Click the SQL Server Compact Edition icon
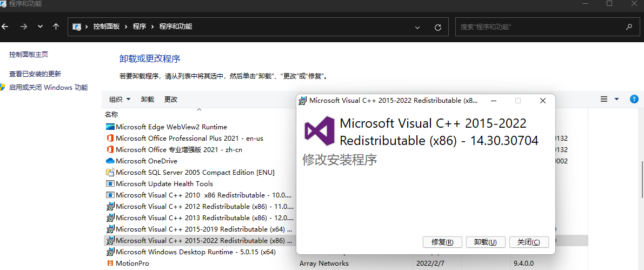This screenshot has width=644, height=270. click(110, 172)
